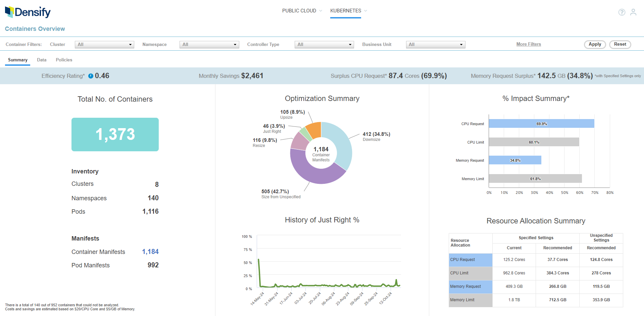Click the user profile icon
This screenshot has height=316, width=644.
[634, 12]
